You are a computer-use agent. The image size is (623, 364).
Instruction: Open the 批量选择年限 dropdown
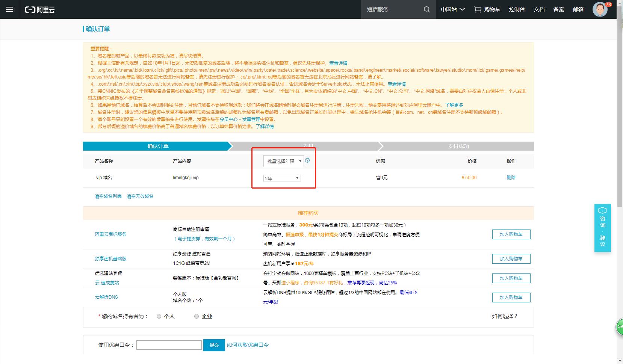coord(283,161)
